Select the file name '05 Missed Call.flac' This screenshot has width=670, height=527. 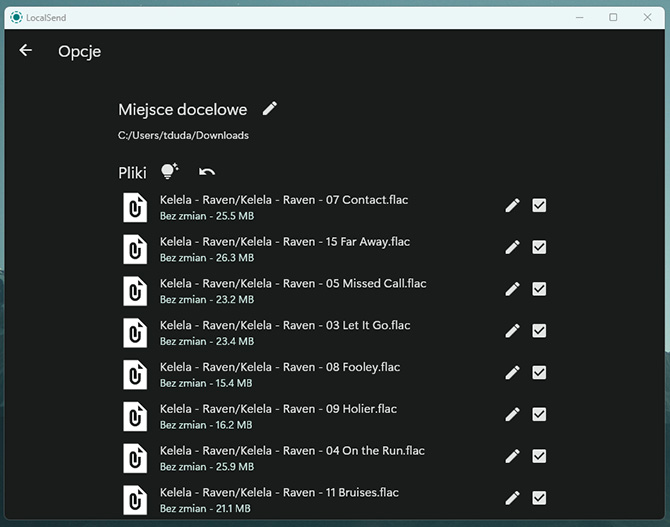click(376, 284)
